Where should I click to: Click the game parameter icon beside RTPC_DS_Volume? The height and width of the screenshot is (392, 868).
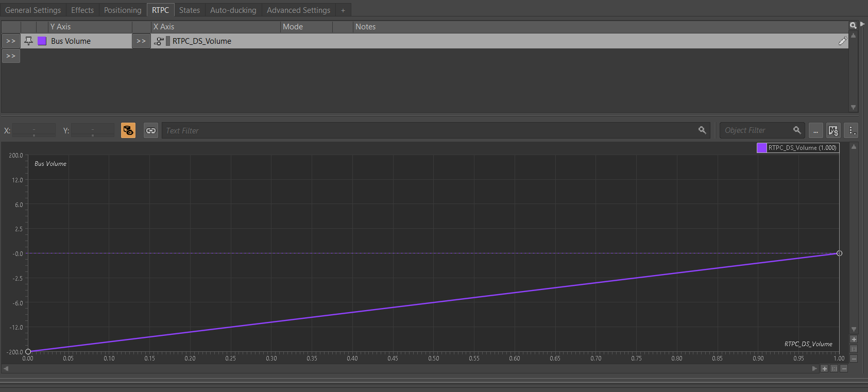[159, 41]
